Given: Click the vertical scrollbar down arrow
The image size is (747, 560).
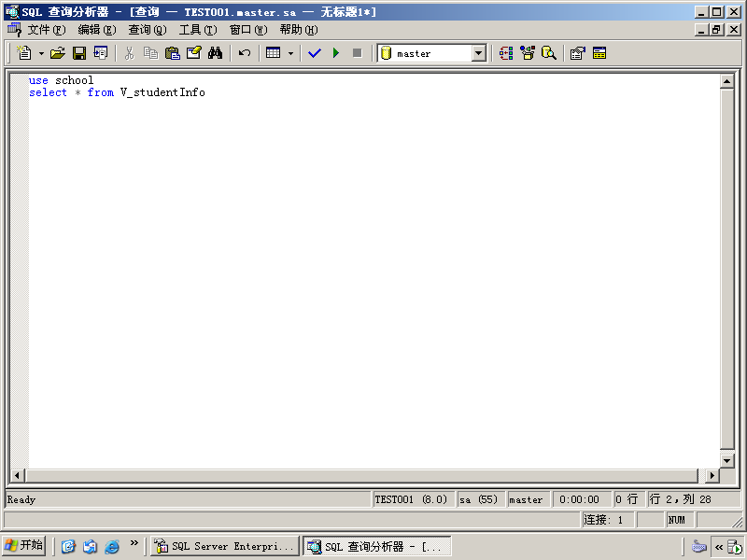Looking at the screenshot, I should point(727,460).
